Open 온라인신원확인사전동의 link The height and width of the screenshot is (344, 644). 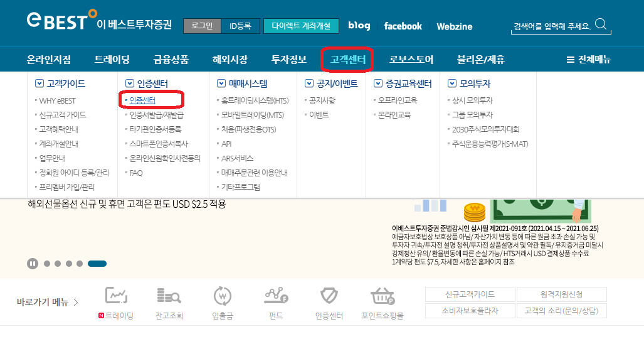(x=165, y=158)
